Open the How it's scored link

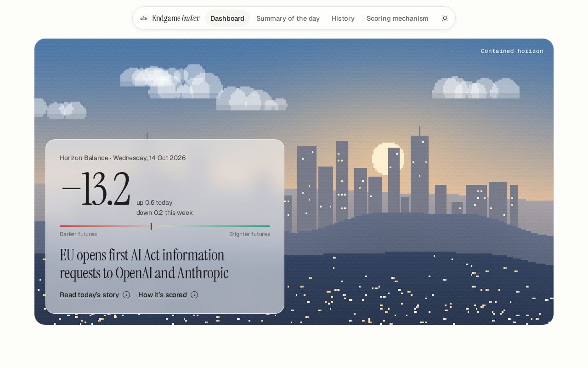(163, 295)
